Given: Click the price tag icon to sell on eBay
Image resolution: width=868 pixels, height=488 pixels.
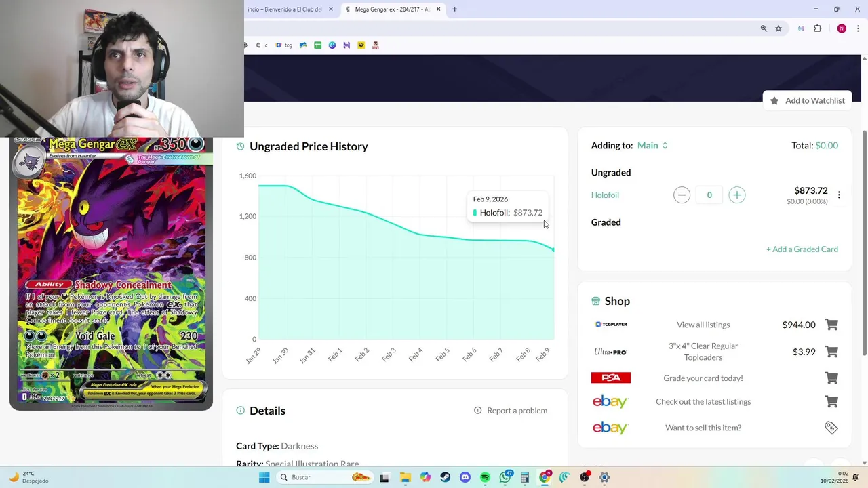Looking at the screenshot, I should coord(831,428).
